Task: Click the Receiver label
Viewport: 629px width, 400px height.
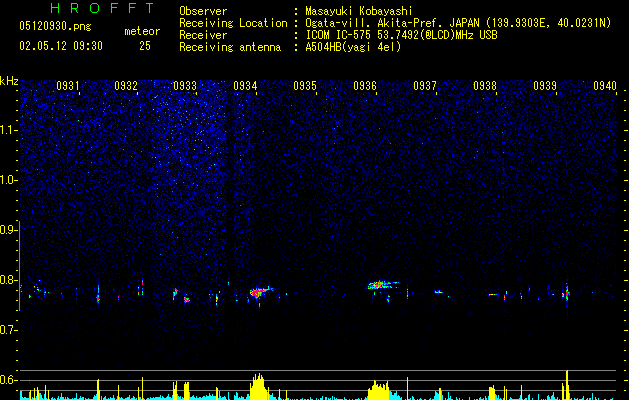Action: coord(203,35)
